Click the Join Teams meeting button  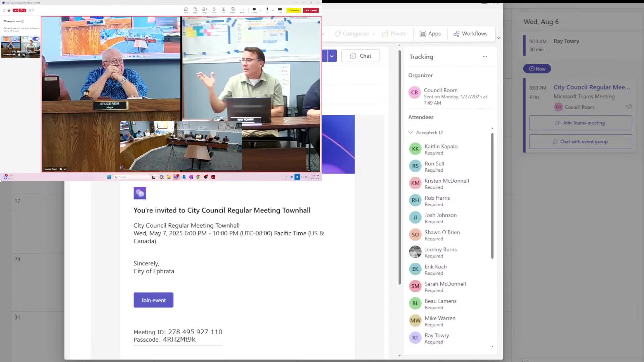581,123
